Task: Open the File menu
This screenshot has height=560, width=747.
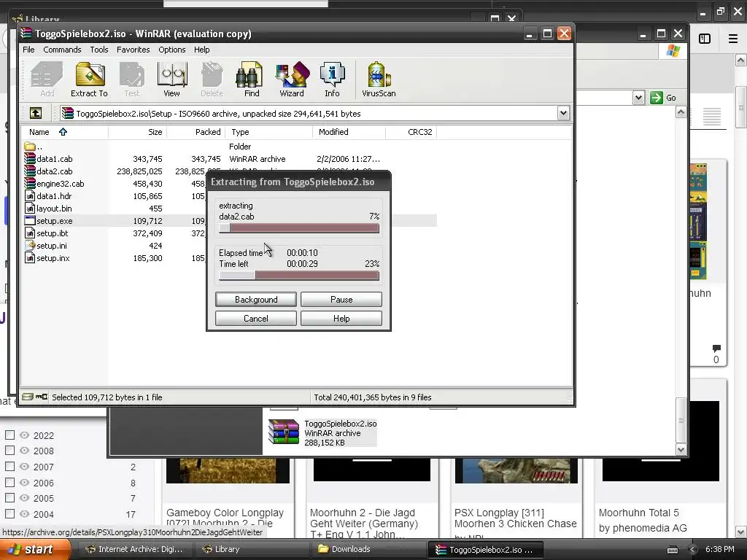Action: pos(28,50)
